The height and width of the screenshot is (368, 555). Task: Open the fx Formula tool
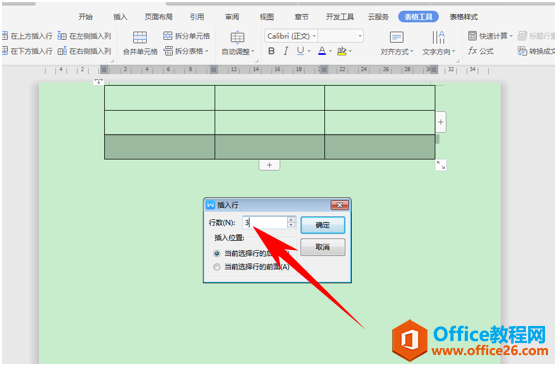[481, 51]
